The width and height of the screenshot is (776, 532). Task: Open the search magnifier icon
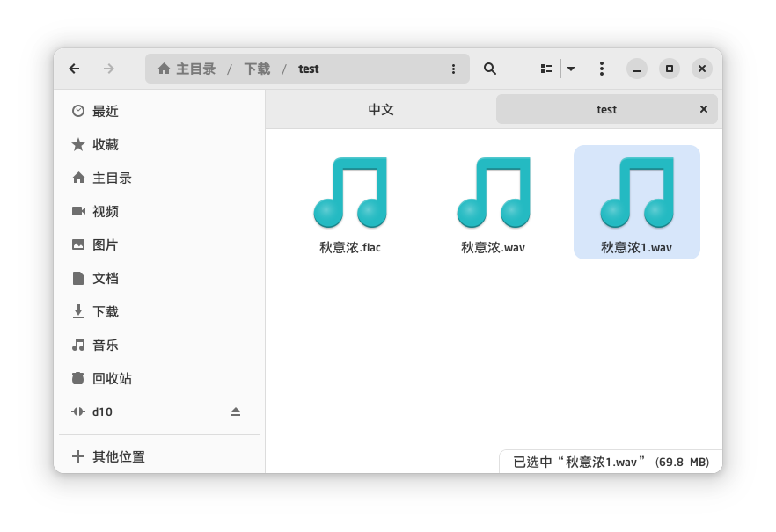tap(490, 69)
